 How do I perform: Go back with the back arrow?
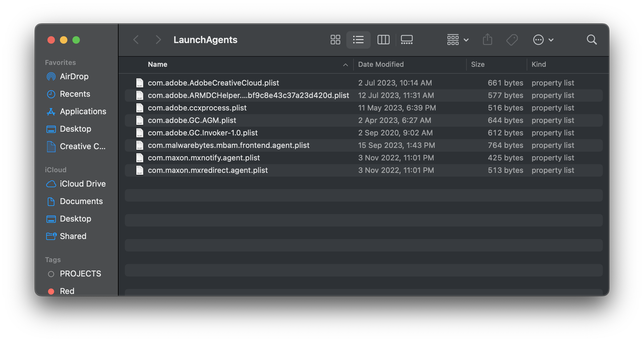(136, 40)
